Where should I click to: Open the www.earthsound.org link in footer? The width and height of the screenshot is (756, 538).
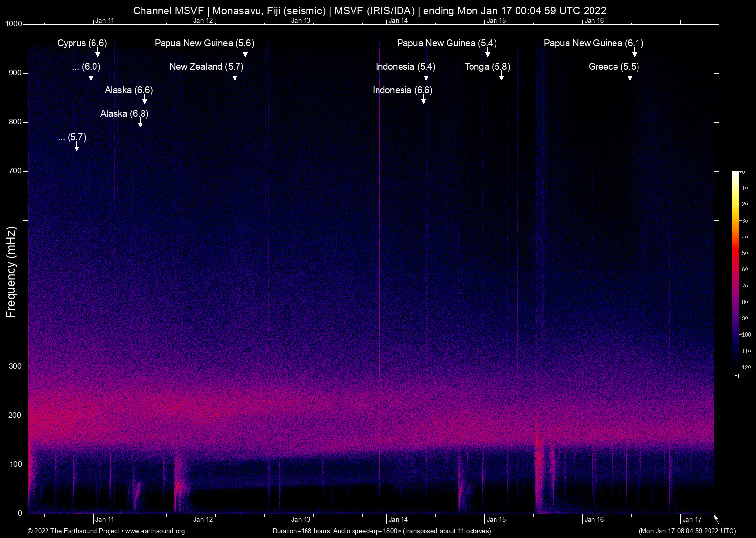click(155, 531)
